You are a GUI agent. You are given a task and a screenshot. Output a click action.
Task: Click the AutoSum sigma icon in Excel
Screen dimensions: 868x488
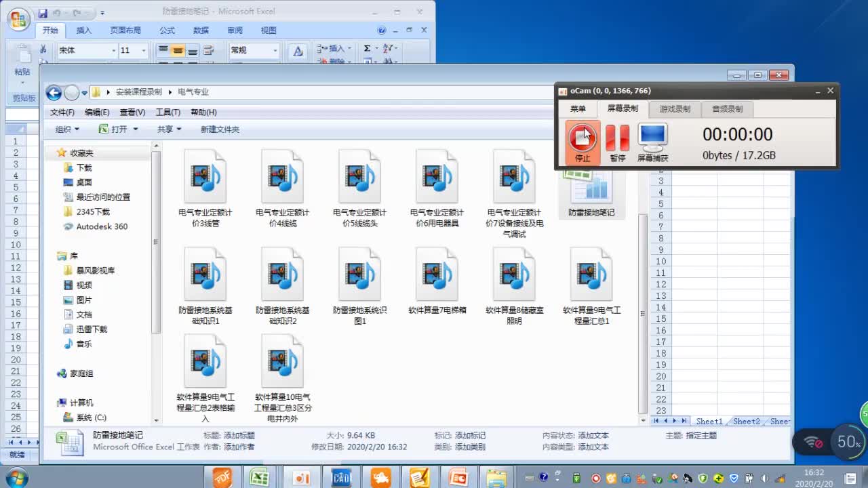point(367,49)
